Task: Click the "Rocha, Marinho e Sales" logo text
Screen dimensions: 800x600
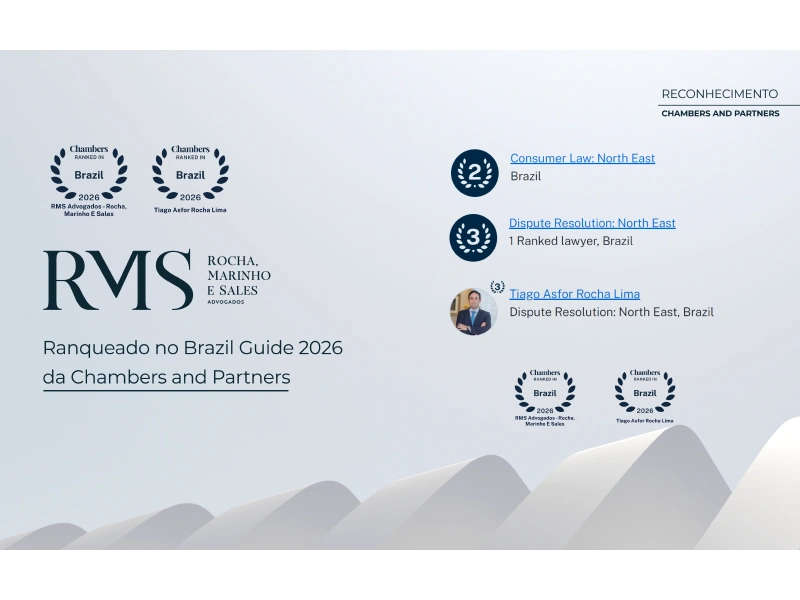Action: 239,279
